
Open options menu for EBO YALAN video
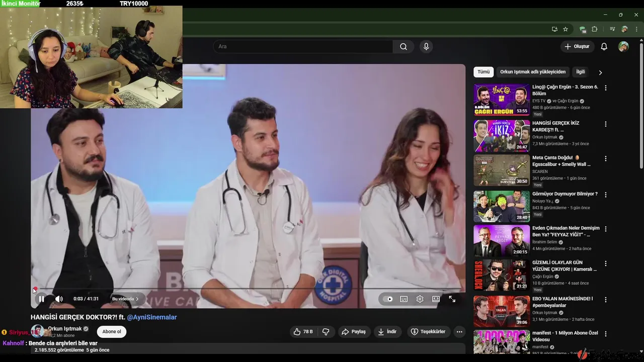click(x=606, y=300)
